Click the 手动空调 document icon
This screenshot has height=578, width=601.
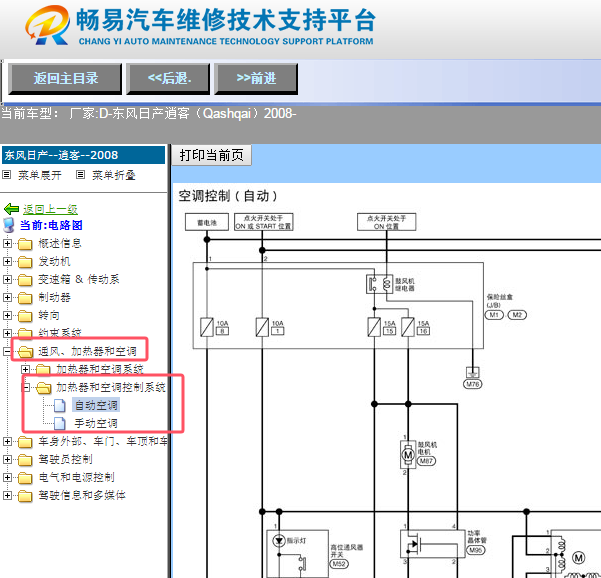pyautogui.click(x=59, y=424)
